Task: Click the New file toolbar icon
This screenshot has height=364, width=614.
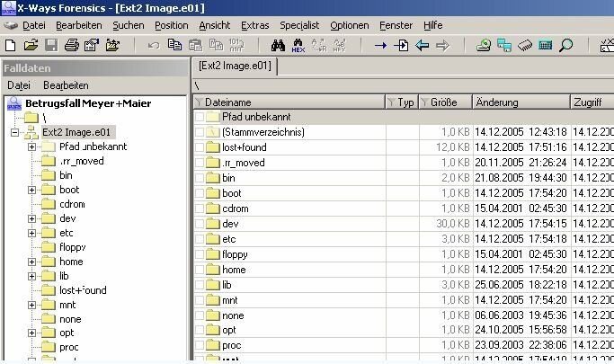Action: (x=11, y=46)
